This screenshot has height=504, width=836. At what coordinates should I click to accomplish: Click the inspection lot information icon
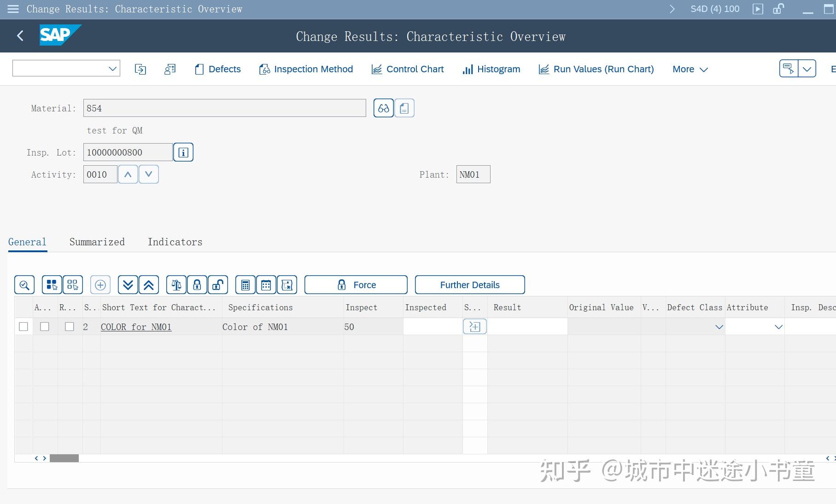click(x=183, y=152)
